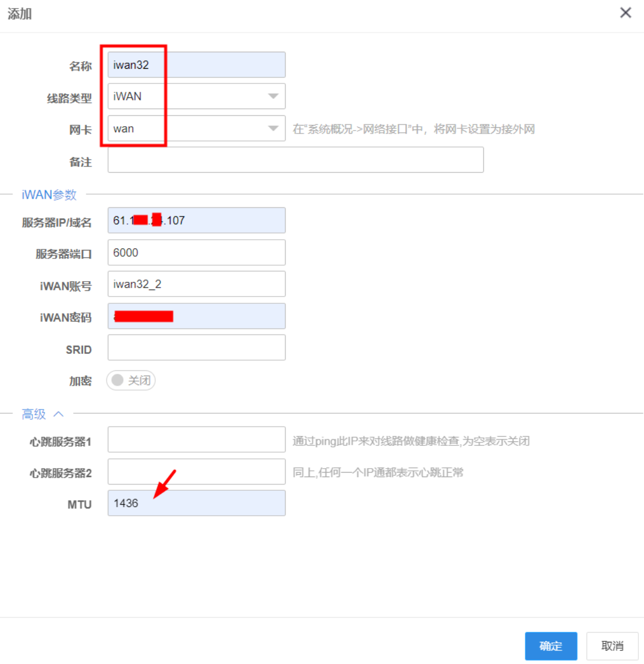The width and height of the screenshot is (644, 664).
Task: Click the 网卡 label
Action: 81,130
